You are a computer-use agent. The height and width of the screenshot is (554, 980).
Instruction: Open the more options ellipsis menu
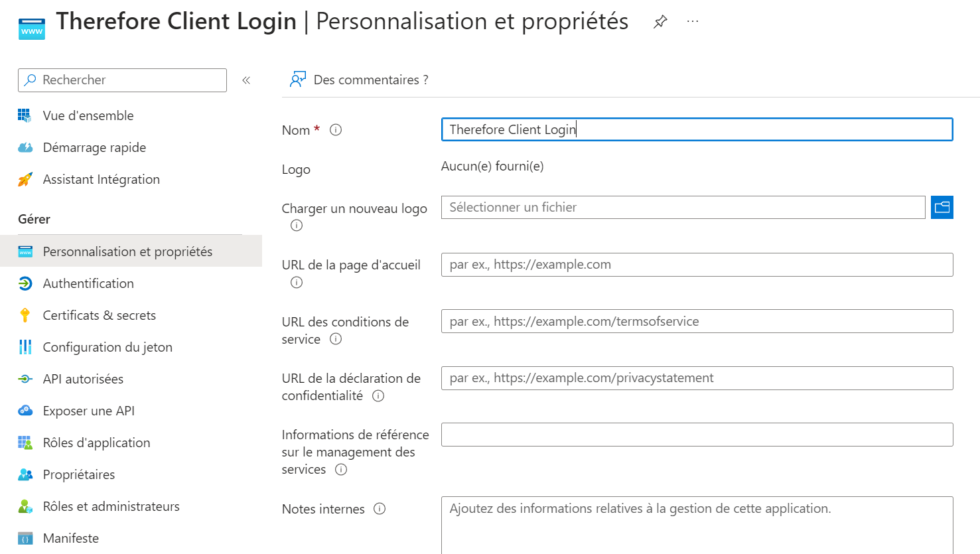(x=693, y=22)
